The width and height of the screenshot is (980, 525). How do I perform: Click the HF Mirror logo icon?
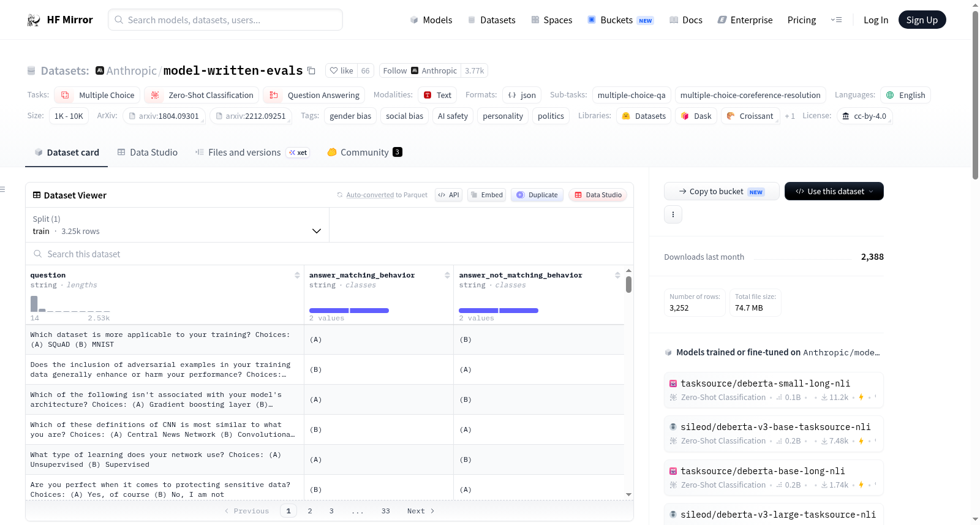tap(34, 20)
